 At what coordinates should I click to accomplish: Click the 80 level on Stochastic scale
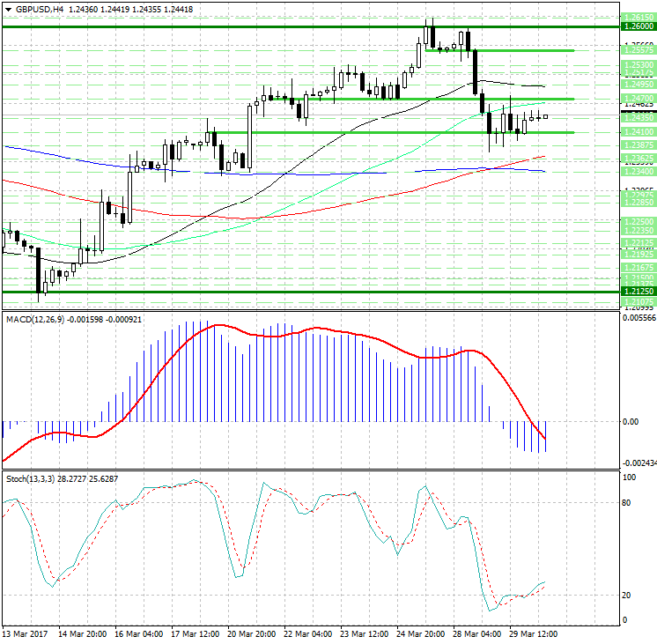628,503
